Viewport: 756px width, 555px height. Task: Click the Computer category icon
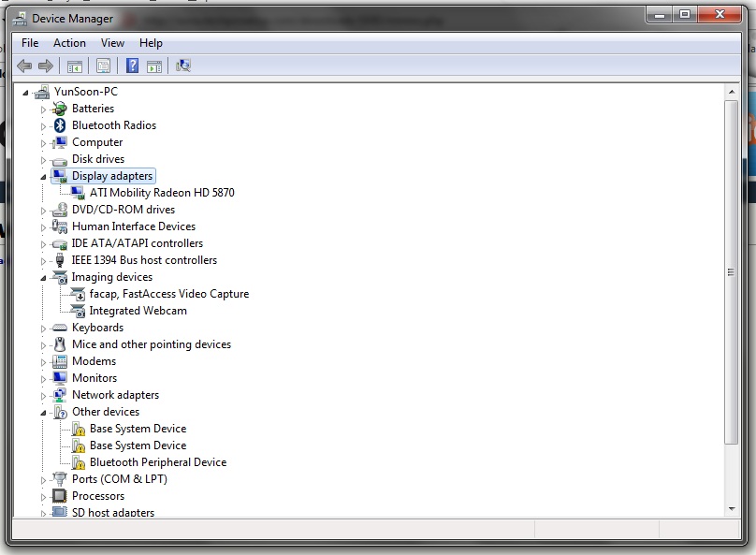click(59, 142)
